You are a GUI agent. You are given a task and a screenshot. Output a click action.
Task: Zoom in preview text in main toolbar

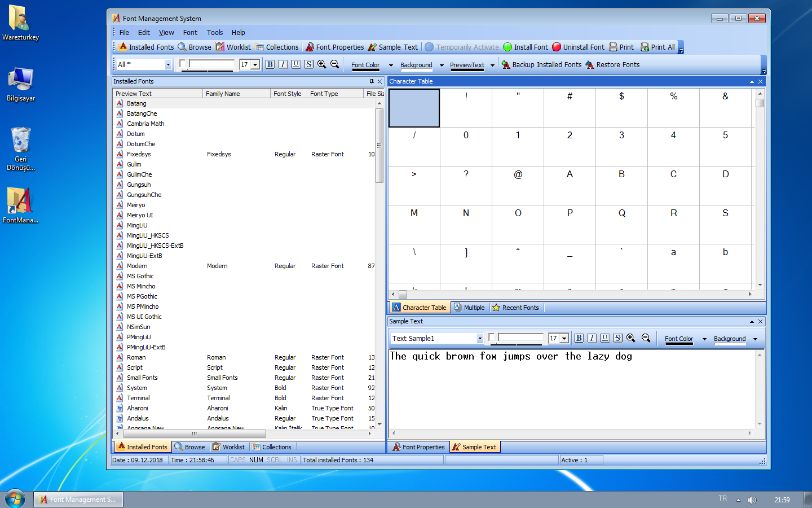tap(322, 64)
